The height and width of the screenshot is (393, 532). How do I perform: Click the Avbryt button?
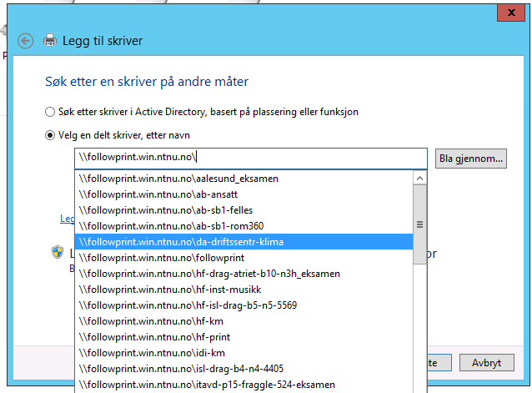486,363
